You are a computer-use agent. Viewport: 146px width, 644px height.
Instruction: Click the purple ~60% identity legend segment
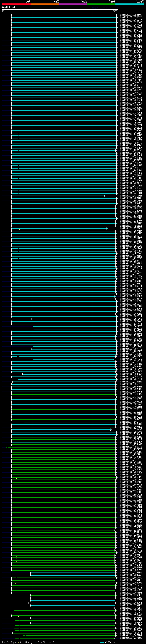(73, 4)
